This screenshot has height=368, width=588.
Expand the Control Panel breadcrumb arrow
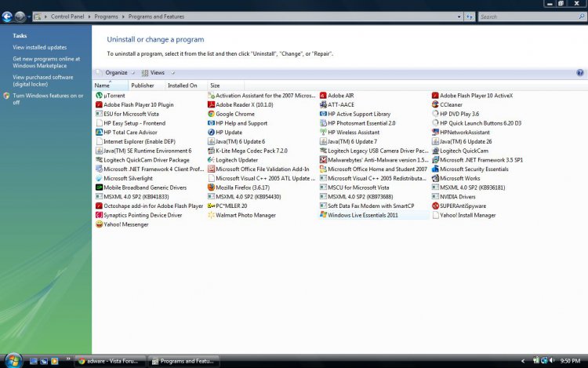[x=89, y=16]
